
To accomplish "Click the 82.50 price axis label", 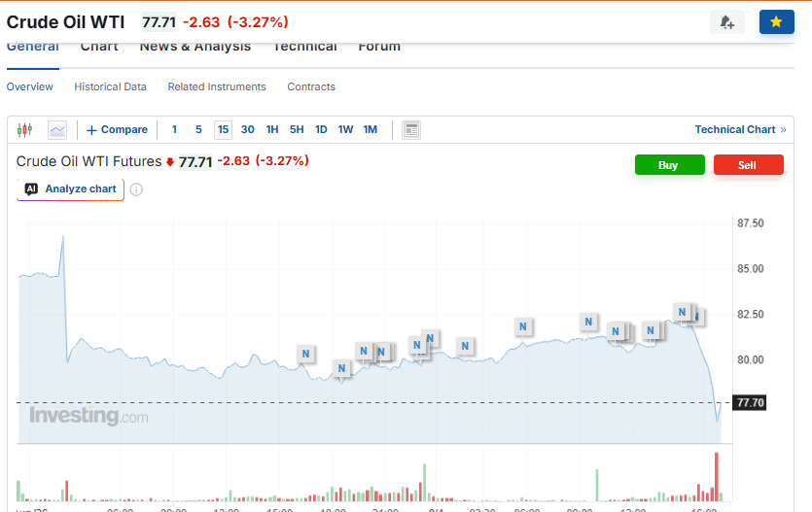I will point(751,315).
